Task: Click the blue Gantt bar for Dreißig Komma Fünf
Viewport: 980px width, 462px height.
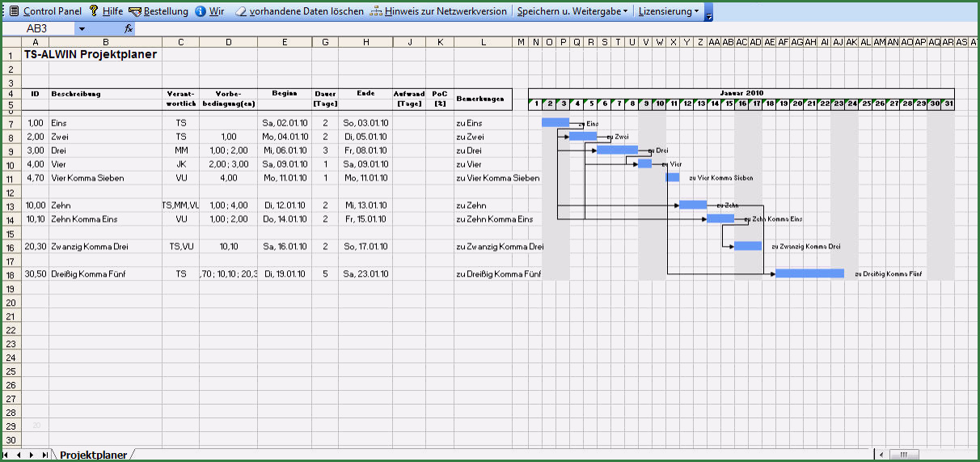Action: 809,273
